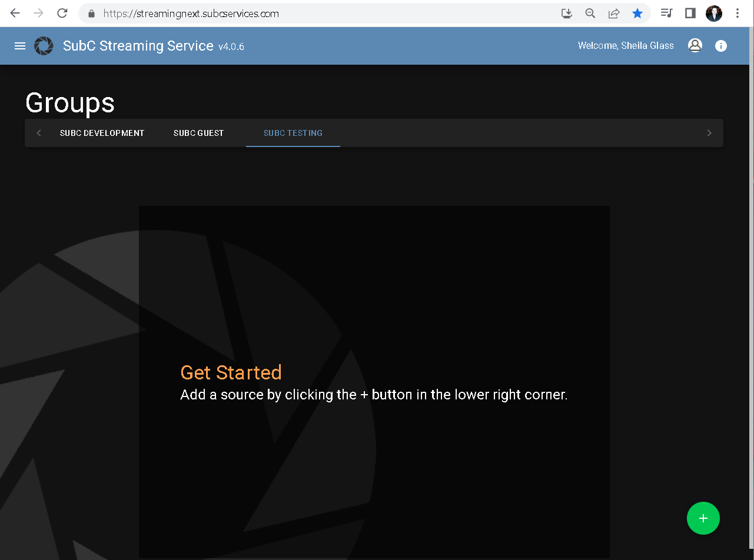Click the SubC aperture logo icon
The height and width of the screenshot is (560, 754).
click(44, 46)
